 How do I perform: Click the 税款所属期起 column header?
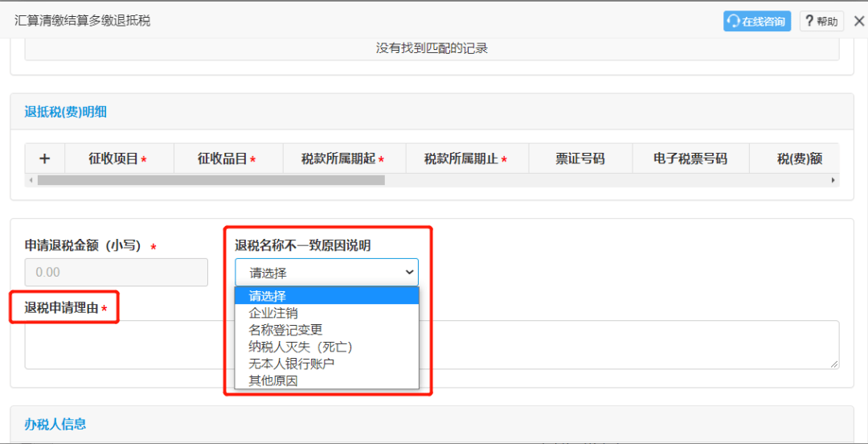tap(343, 159)
